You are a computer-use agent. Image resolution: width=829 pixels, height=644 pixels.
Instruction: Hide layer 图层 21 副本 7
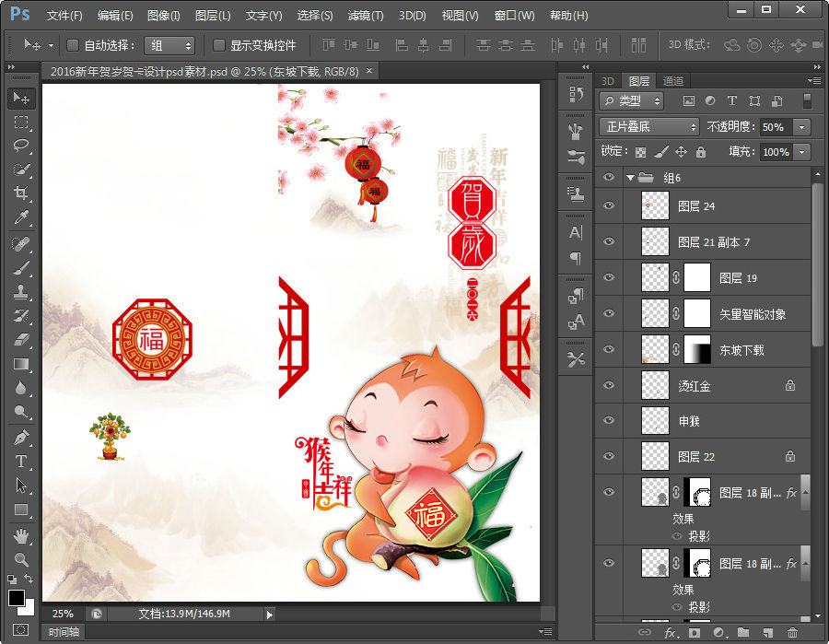click(x=609, y=241)
